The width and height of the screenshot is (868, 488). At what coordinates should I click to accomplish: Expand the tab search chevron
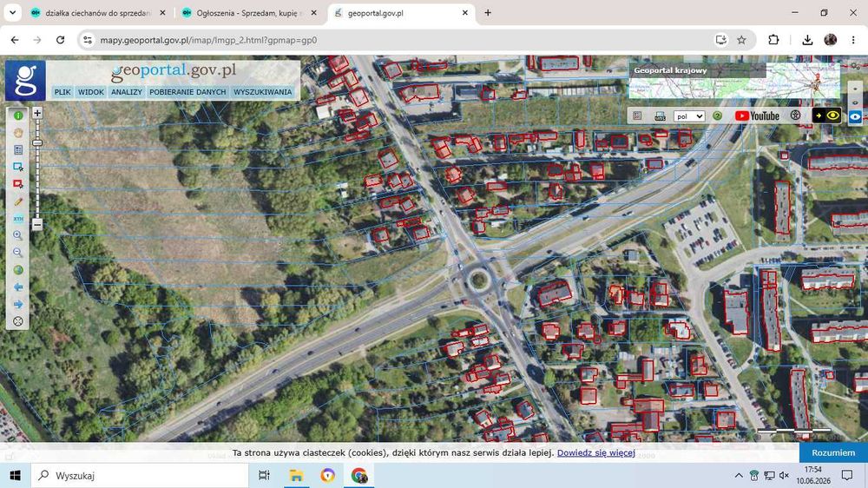(12, 13)
